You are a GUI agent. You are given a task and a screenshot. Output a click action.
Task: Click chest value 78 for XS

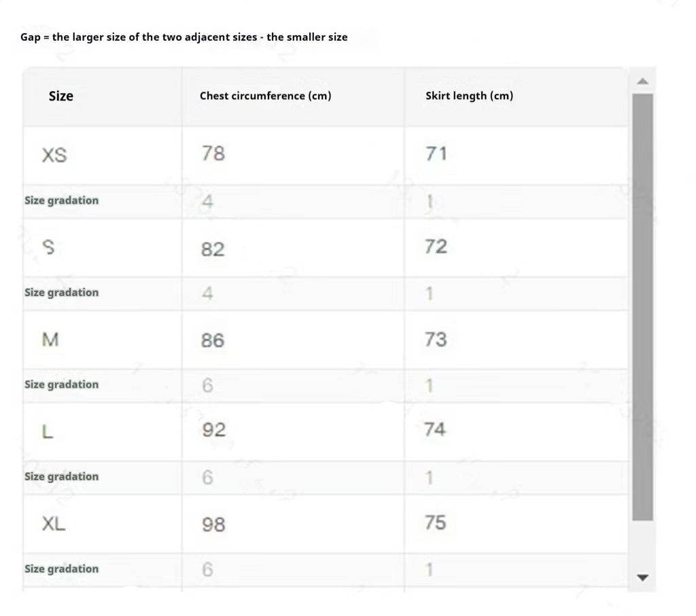coord(213,154)
